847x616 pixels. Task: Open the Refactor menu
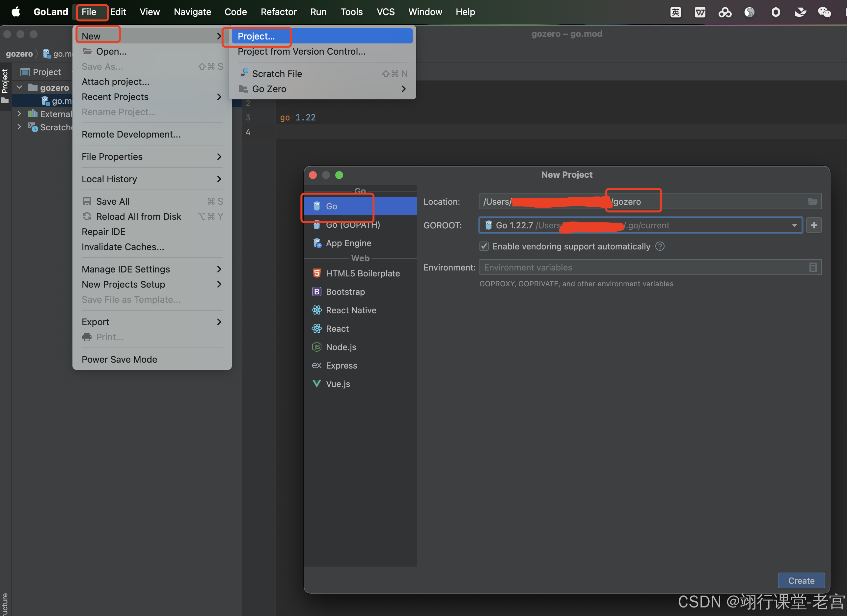[x=279, y=12]
